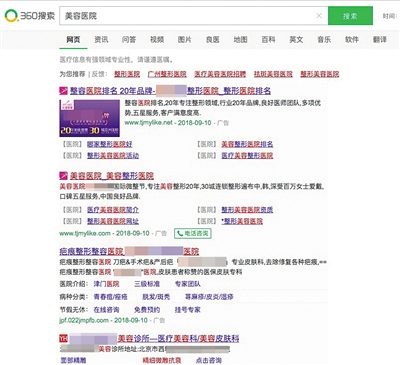The height and width of the screenshot is (365, 400).
Task: Click 青春痘/痤疮 link
Action: pyautogui.click(x=110, y=297)
